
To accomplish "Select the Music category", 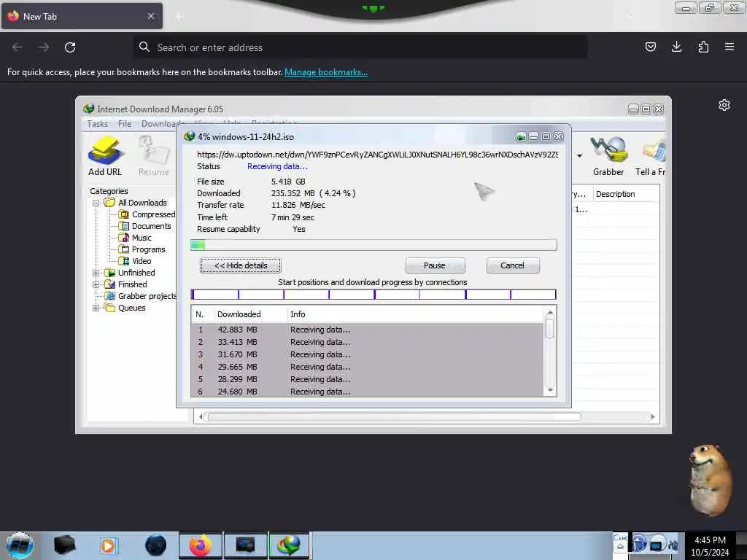I will tap(135, 238).
